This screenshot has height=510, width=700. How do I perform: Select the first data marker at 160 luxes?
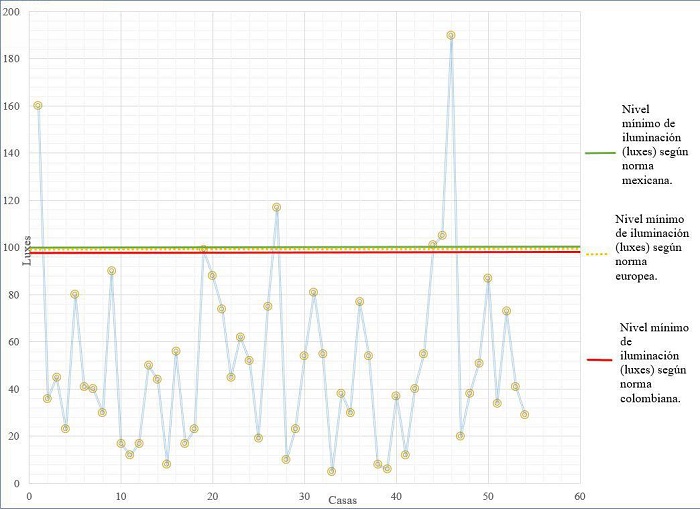(x=38, y=105)
